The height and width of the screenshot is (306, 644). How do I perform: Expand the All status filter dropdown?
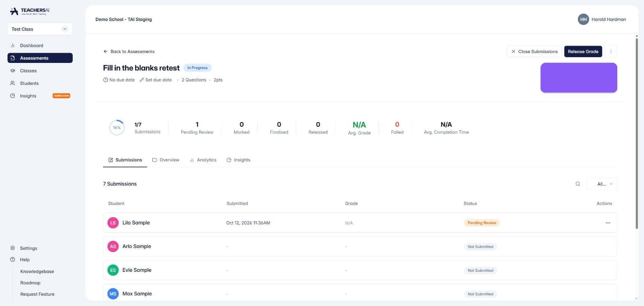click(602, 184)
